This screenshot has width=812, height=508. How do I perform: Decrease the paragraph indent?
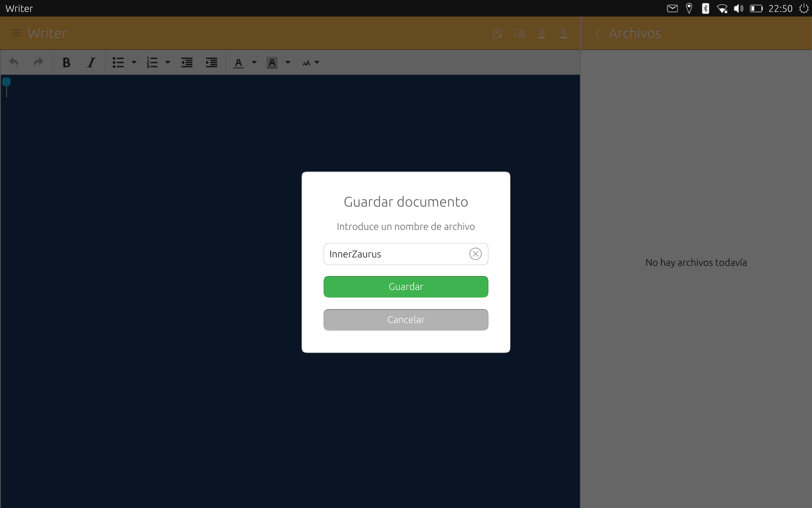tap(187, 63)
